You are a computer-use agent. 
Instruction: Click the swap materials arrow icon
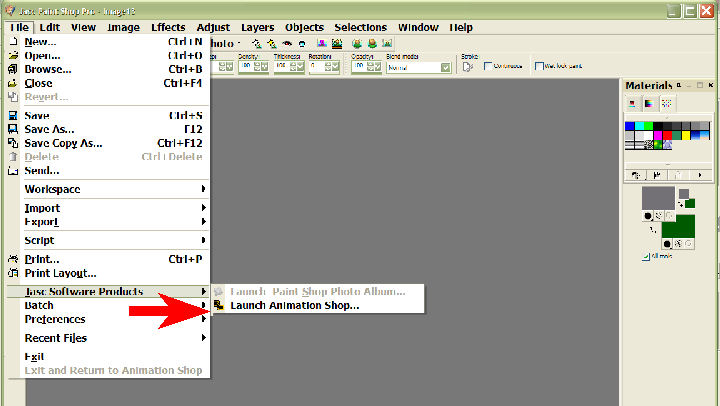coord(681,203)
